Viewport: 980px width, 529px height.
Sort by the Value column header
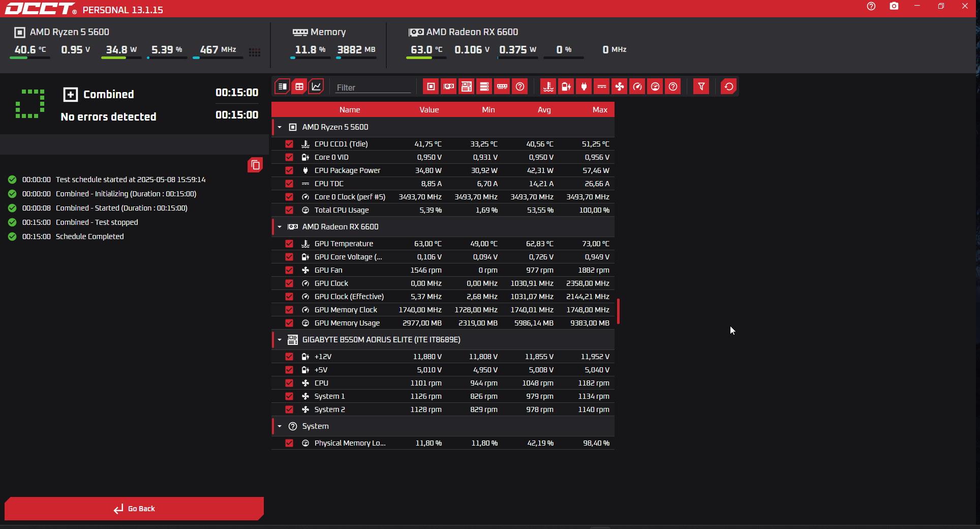point(429,110)
